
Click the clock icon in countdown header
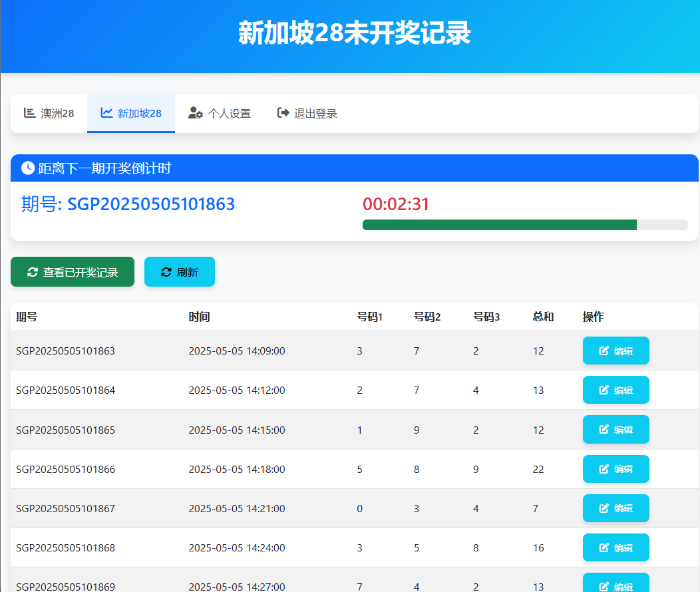28,168
